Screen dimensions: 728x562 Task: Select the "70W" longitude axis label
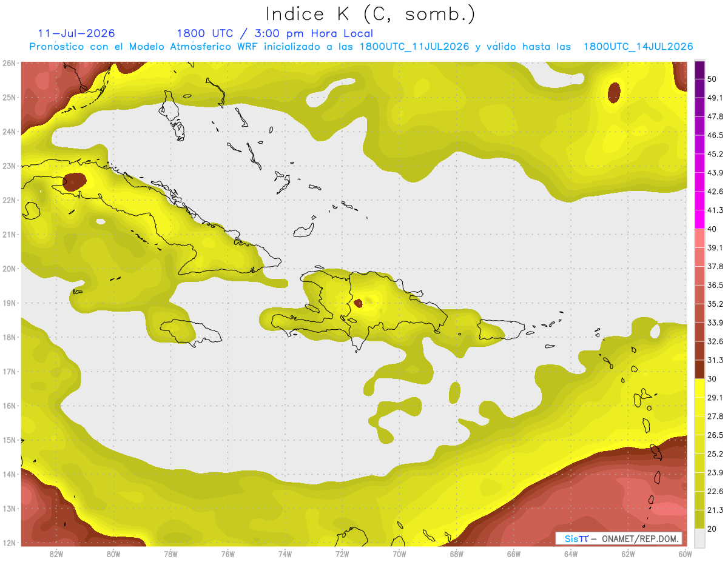tap(399, 554)
